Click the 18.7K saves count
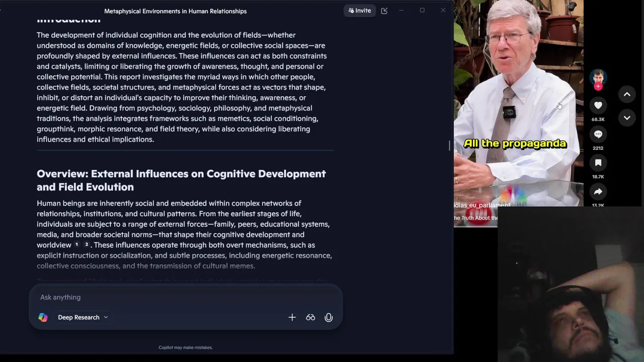Image resolution: width=644 pixels, height=362 pixels. (598, 176)
